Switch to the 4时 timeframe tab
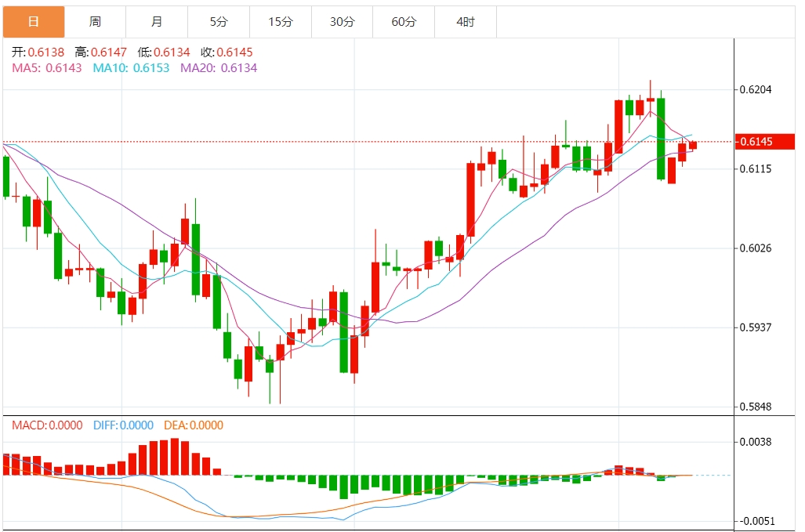 [465, 22]
